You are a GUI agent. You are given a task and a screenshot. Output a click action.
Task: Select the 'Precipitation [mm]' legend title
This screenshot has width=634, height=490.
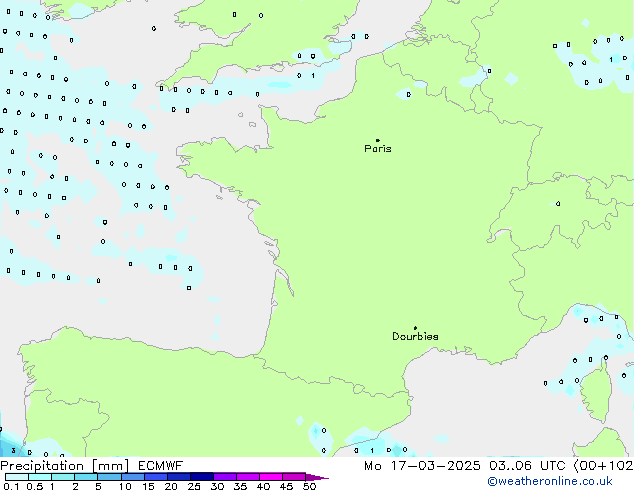click(x=65, y=466)
